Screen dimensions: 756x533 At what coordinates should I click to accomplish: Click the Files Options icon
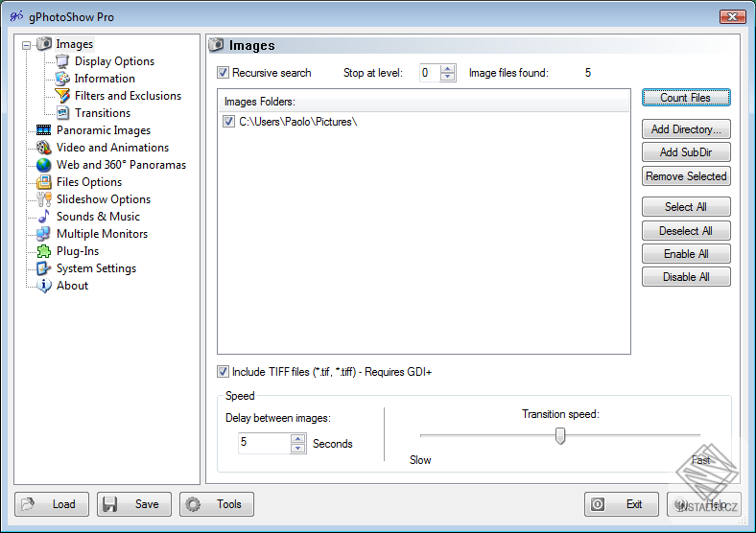[44, 182]
